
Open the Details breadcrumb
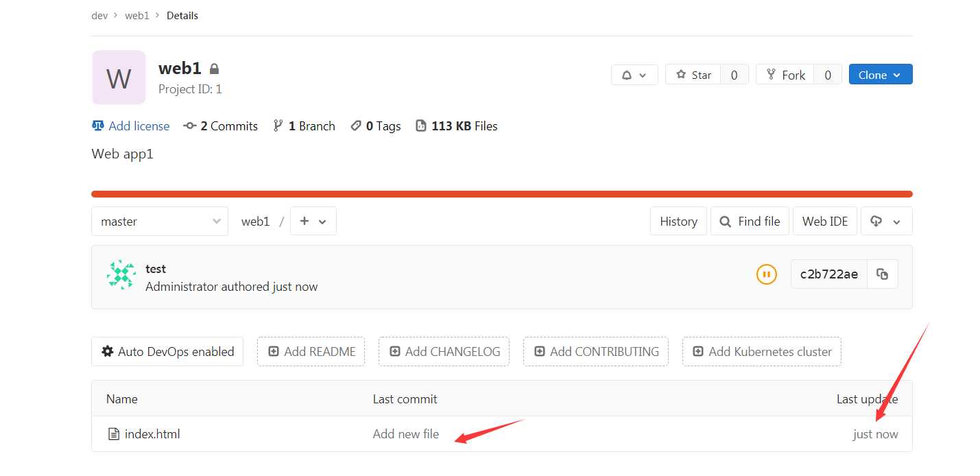182,15
